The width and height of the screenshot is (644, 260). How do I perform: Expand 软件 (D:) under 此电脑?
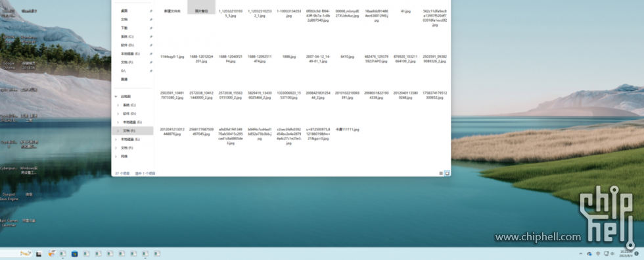point(118,113)
